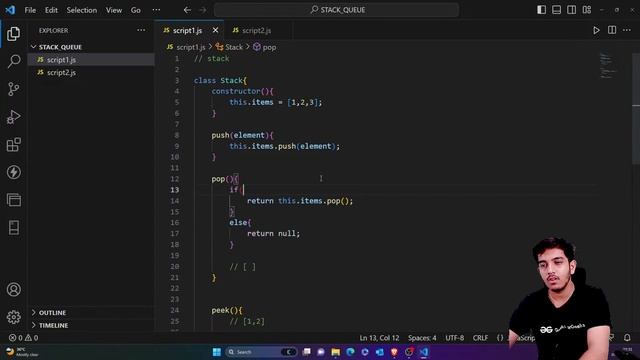Open Microsoft Edge from the taskbar
This screenshot has height=360, width=640.
[x=350, y=352]
